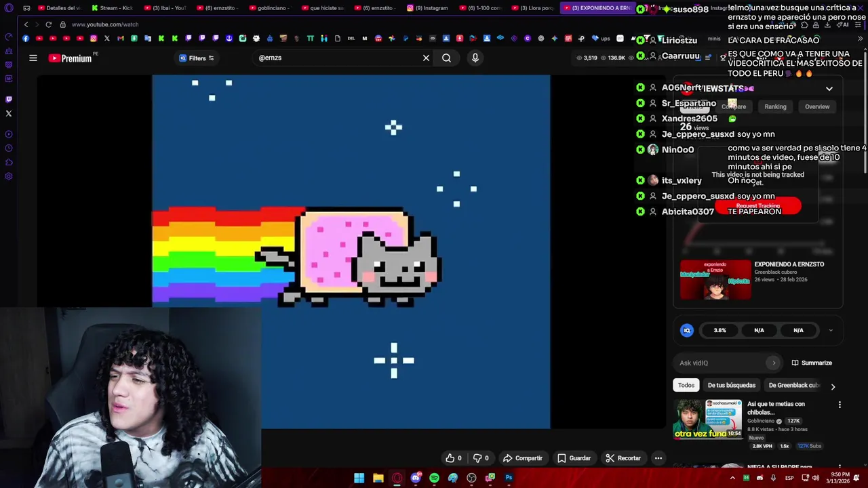Open the first Kick bookmark icon
This screenshot has width=868, height=488.
(161, 39)
